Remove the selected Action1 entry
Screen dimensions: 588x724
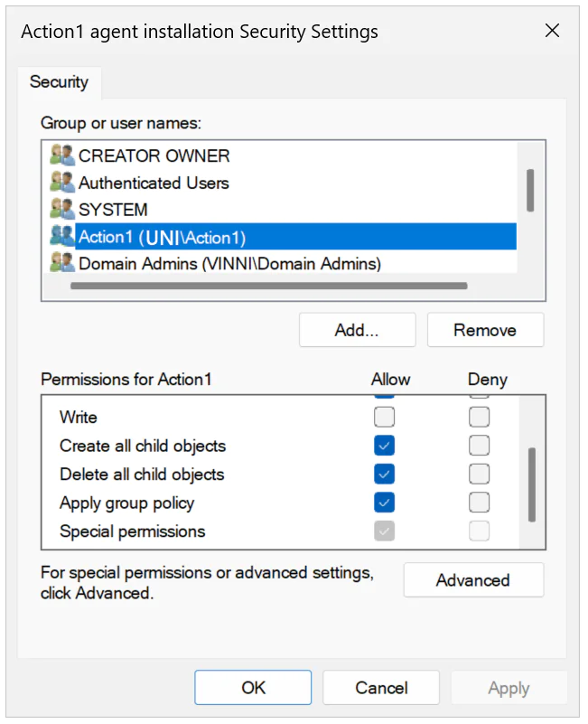[x=485, y=329]
